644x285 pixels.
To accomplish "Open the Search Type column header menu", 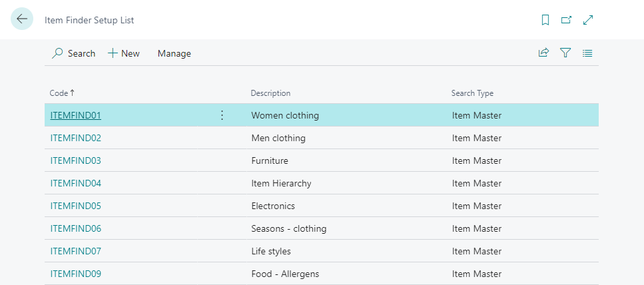I will point(472,93).
